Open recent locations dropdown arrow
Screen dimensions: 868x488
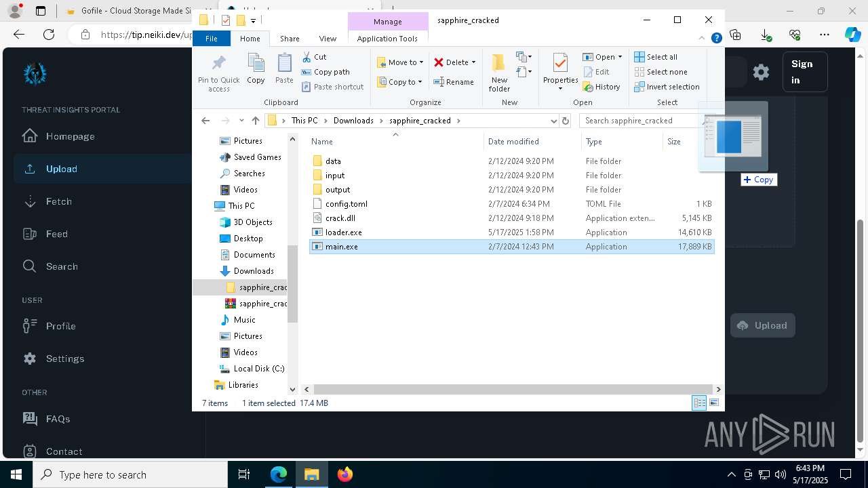tap(241, 121)
